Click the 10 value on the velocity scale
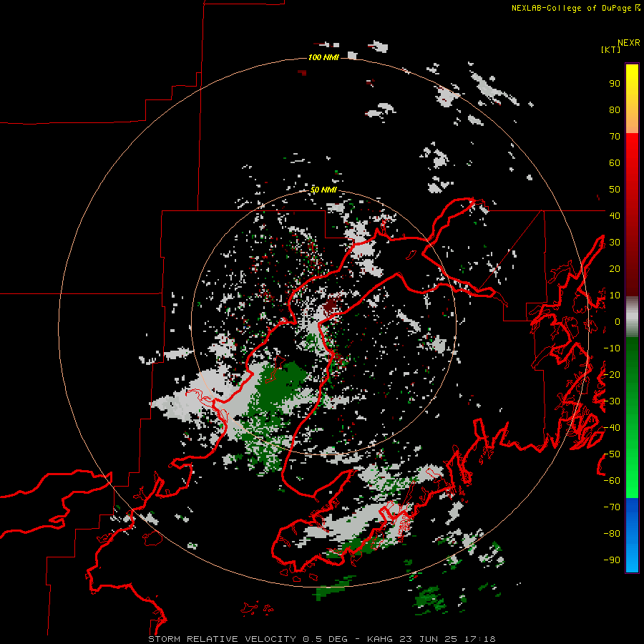The width and height of the screenshot is (644, 644). pyautogui.click(x=615, y=296)
